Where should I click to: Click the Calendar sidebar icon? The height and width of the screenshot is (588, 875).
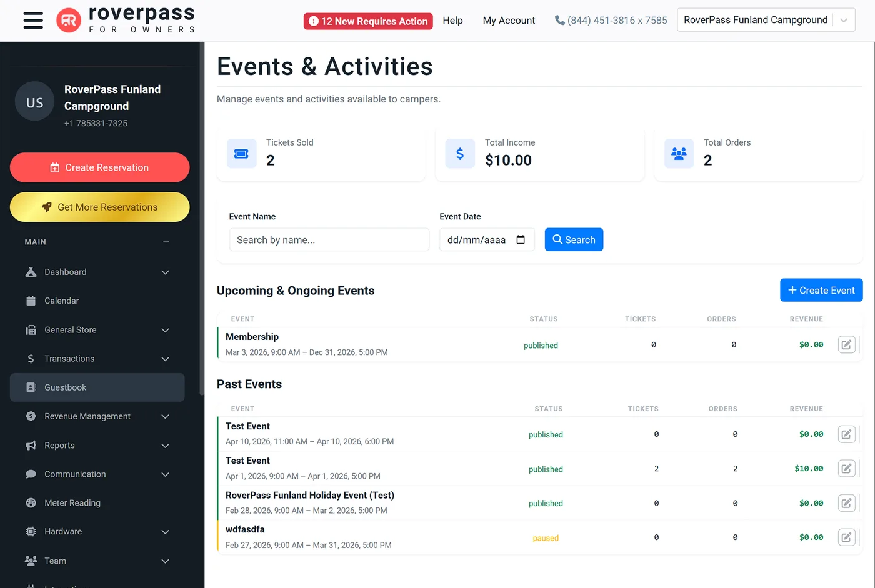[x=31, y=301]
